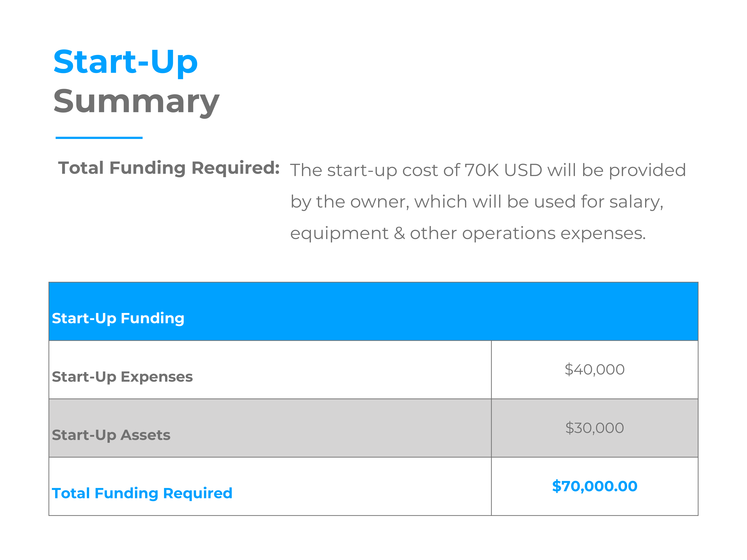Select the Total Funding Required table row
This screenshot has width=747, height=560.
[373, 486]
